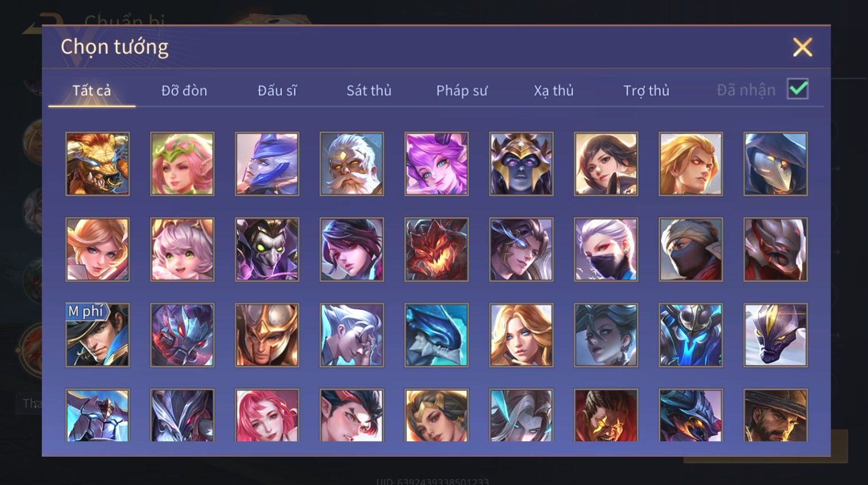The height and width of the screenshot is (485, 868).
Task: Select the golden lion beast hero portrait
Action: [97, 164]
